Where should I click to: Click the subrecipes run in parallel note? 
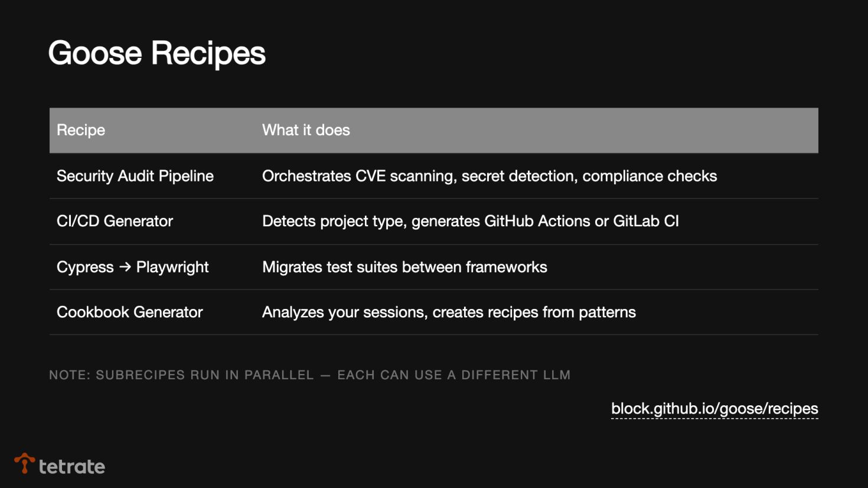coord(181,375)
